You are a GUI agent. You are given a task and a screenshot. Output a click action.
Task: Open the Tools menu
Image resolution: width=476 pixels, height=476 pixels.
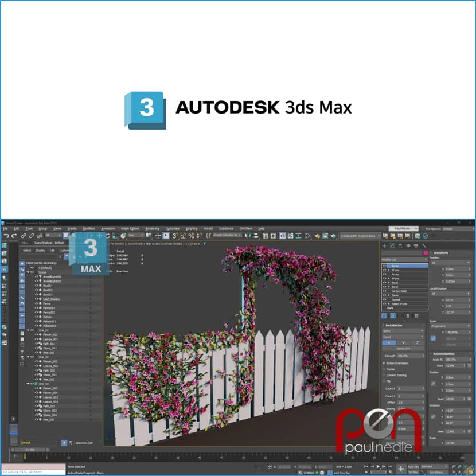point(29,229)
